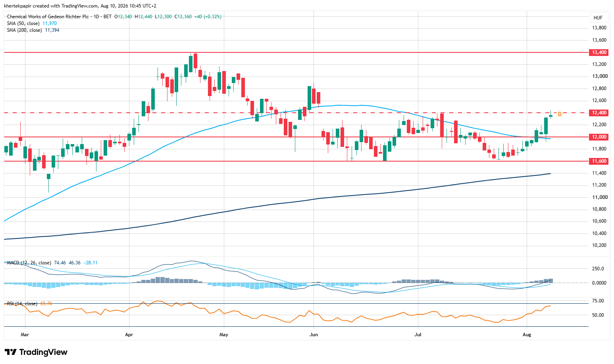Image resolution: width=614 pixels, height=364 pixels.
Task: Click the 13,200 price axis label
Action: click(x=599, y=64)
